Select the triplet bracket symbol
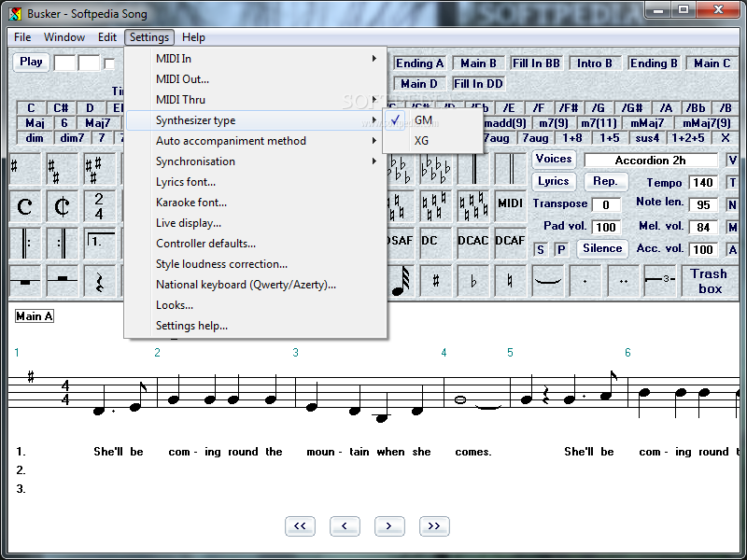 tap(660, 280)
